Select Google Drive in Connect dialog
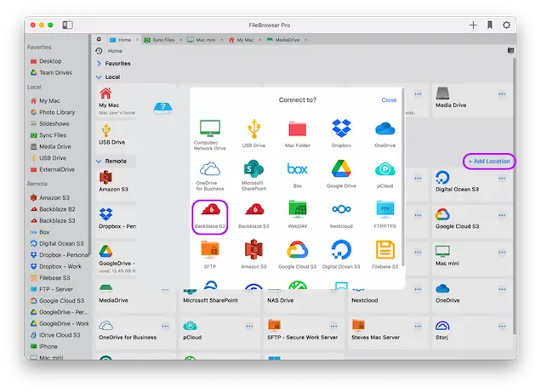This screenshot has width=541, height=392. click(x=341, y=174)
